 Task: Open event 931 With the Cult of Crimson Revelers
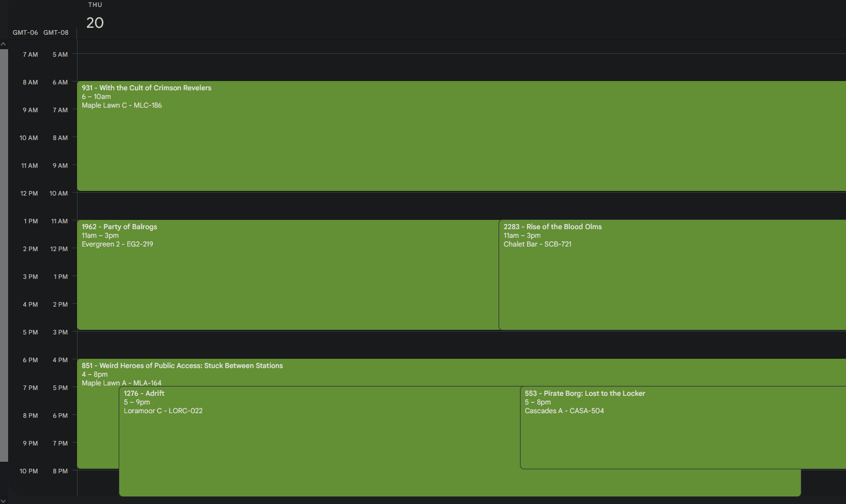point(462,136)
